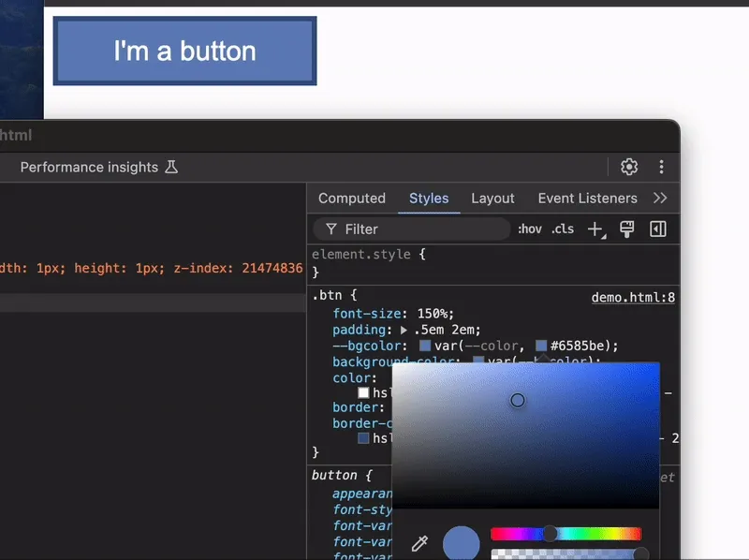This screenshot has width=749, height=560.
Task: Click the filter funnel icon
Action: click(331, 229)
